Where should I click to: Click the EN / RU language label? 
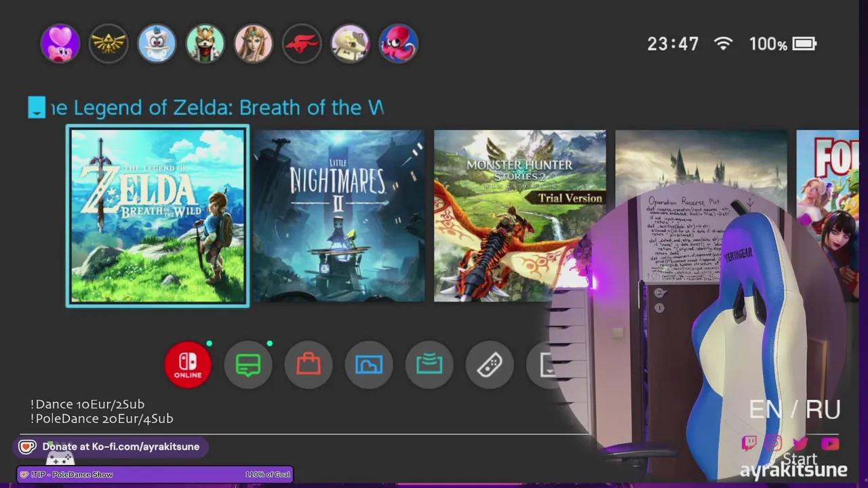click(x=795, y=409)
